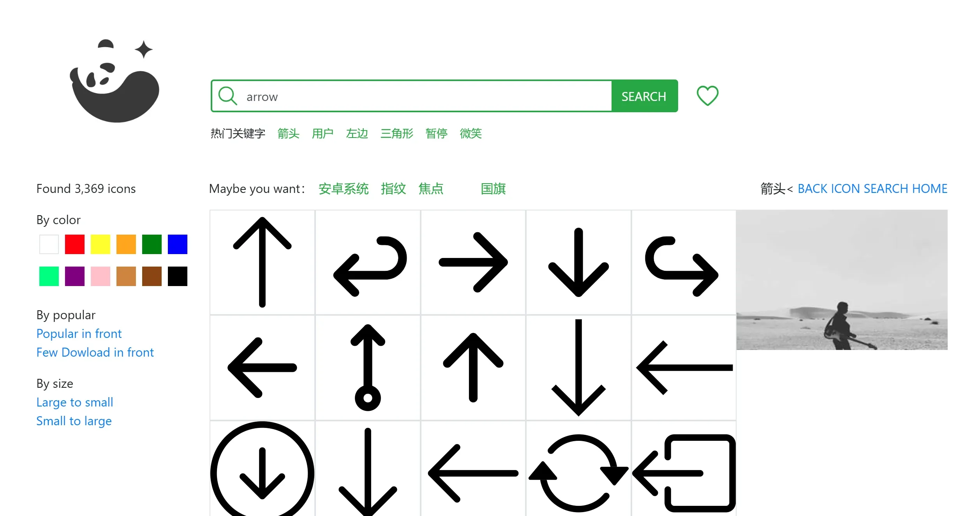980x516 pixels.
Task: Click BACK ICON SEARCH HOME link
Action: (874, 189)
